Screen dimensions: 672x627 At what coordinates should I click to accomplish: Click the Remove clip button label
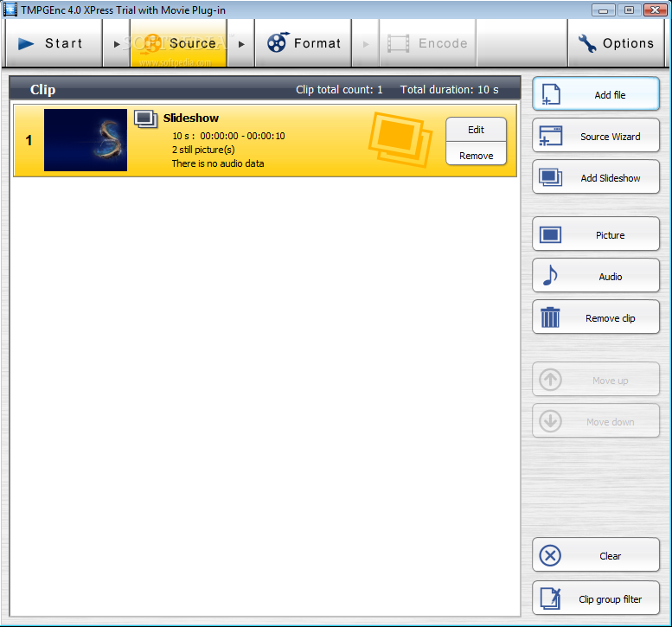[x=611, y=318]
